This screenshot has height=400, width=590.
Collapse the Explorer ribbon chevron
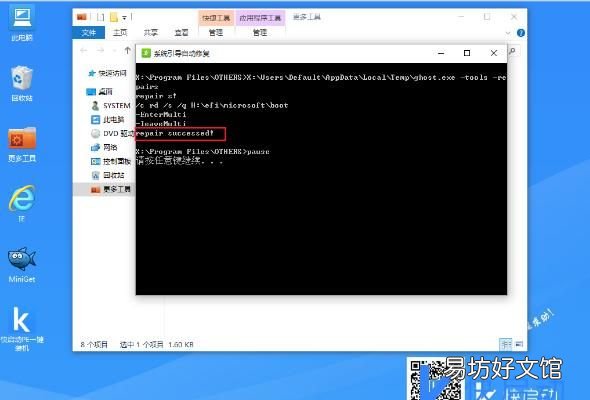tap(508, 33)
